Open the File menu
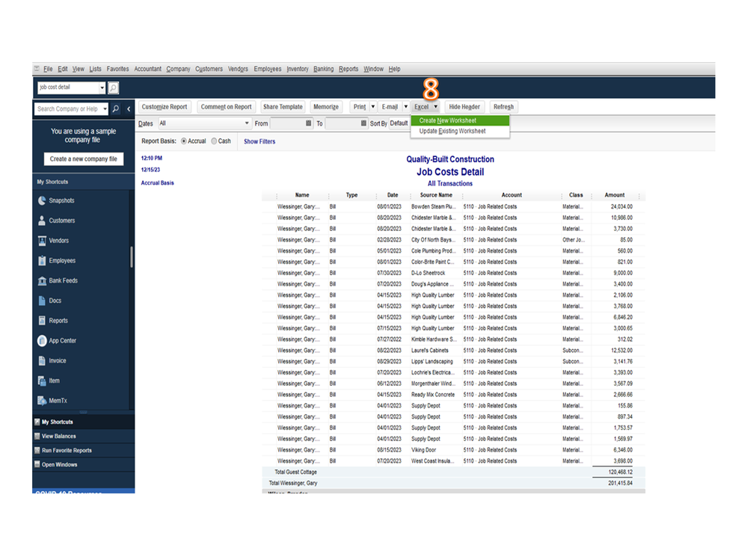Viewport: 747px width, 560px height. 48,69
